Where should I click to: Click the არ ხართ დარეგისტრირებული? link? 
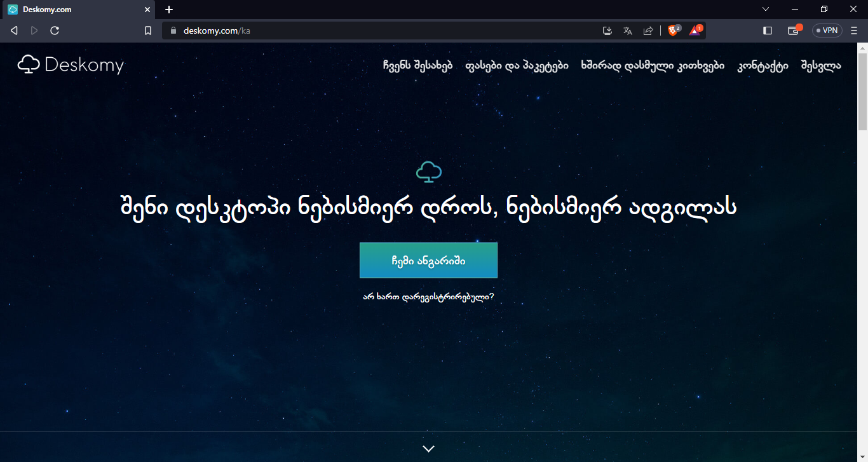pyautogui.click(x=428, y=296)
